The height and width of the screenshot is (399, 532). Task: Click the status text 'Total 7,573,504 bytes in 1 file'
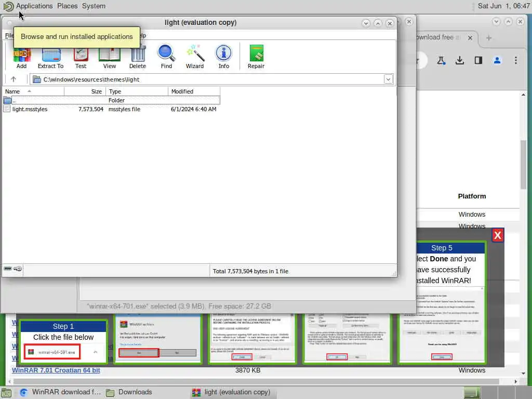coord(250,271)
